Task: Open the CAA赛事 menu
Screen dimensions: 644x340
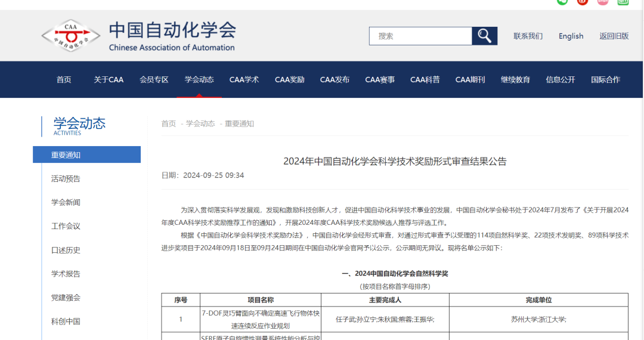Action: click(x=380, y=80)
